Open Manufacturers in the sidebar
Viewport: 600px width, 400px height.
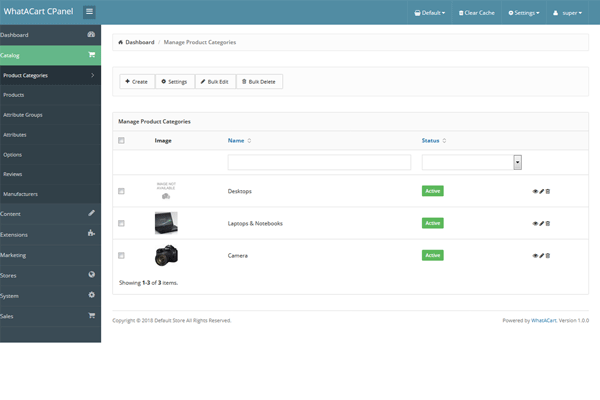pos(20,194)
